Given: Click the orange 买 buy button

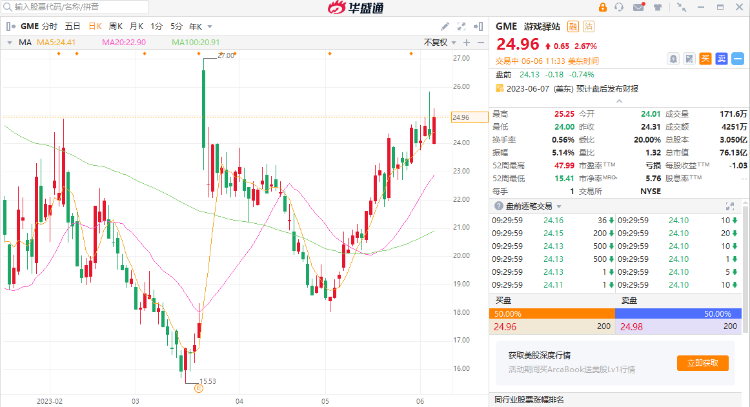Looking at the screenshot, I should point(706,59).
